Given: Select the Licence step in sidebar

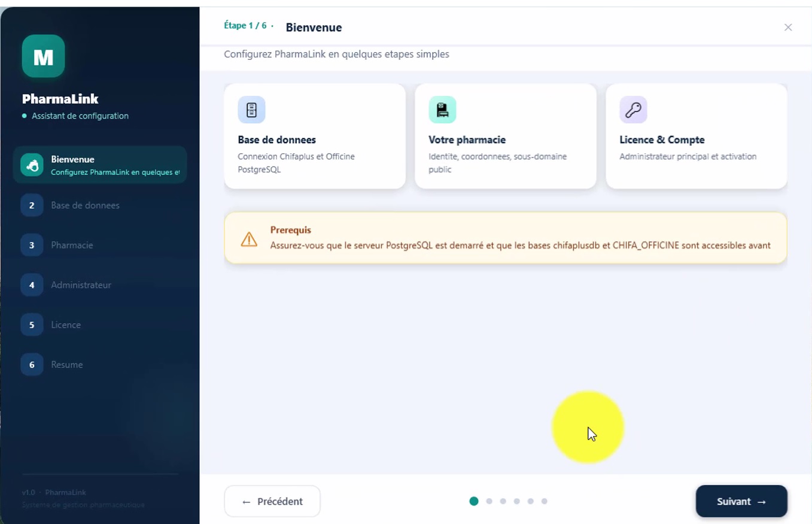Looking at the screenshot, I should (x=66, y=325).
